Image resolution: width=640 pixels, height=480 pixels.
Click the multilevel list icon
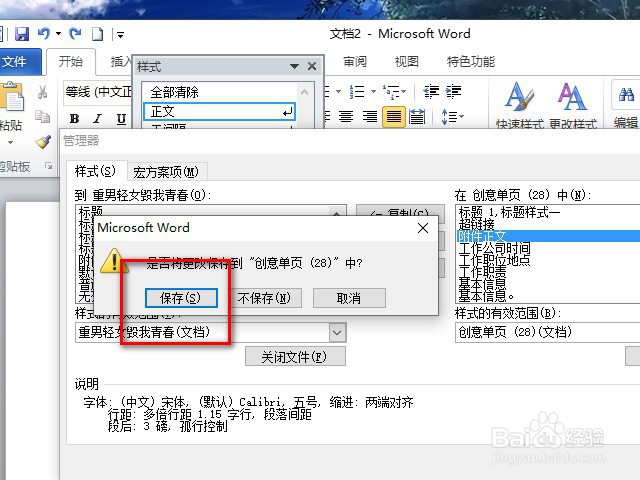392,92
